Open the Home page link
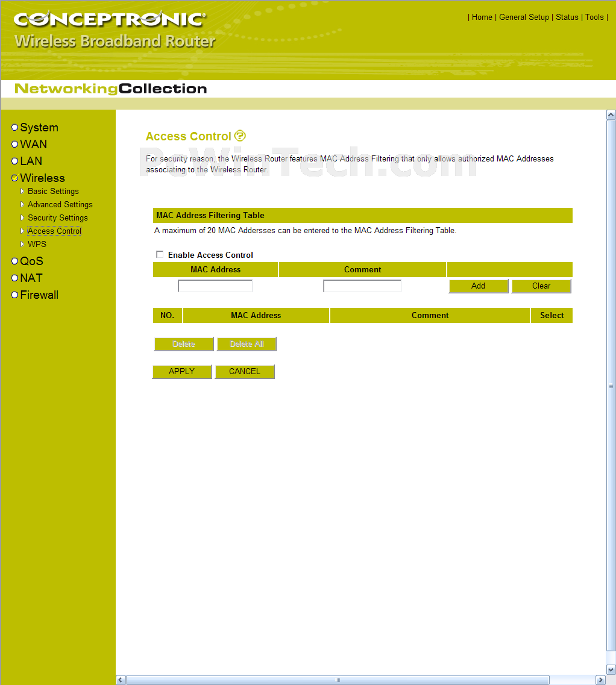 tap(482, 17)
